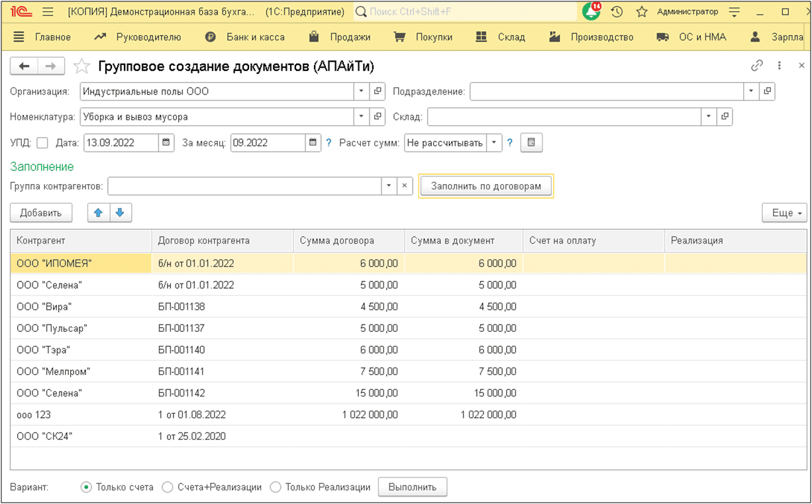
Task: Add this form to favorites star
Action: (x=81, y=66)
